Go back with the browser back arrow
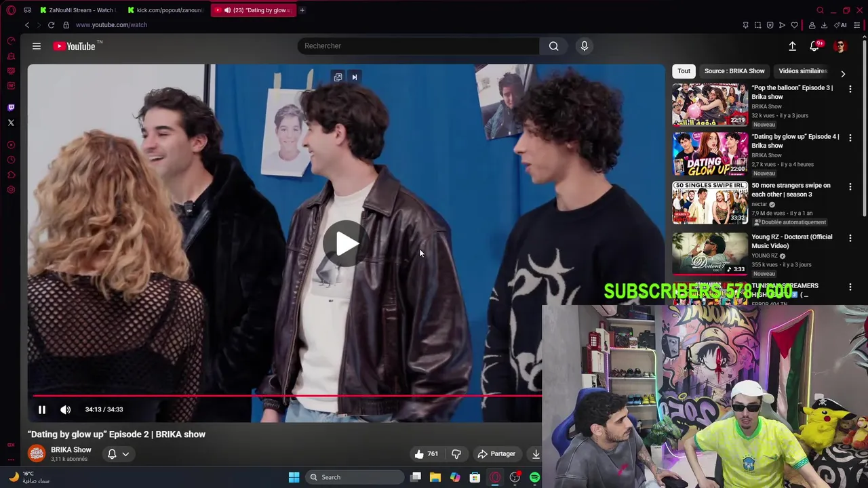The width and height of the screenshot is (868, 488). [27, 25]
